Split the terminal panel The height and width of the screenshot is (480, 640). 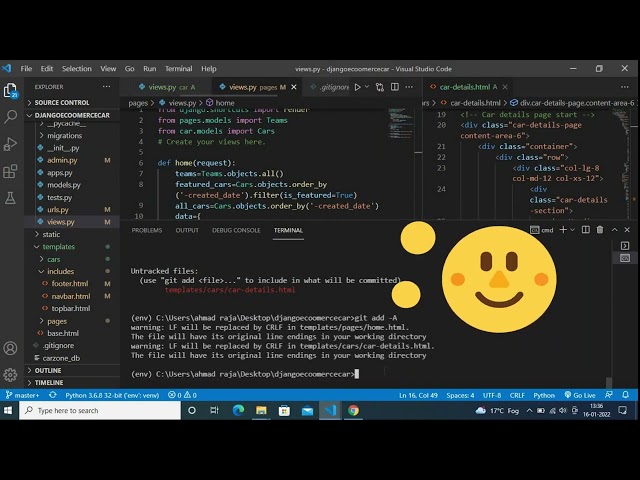[586, 230]
